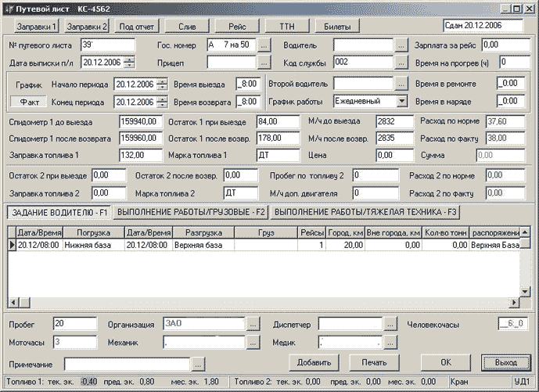This screenshot has height=392, width=539.
Task: Click the Город, км value 20,00
Action: [x=345, y=245]
